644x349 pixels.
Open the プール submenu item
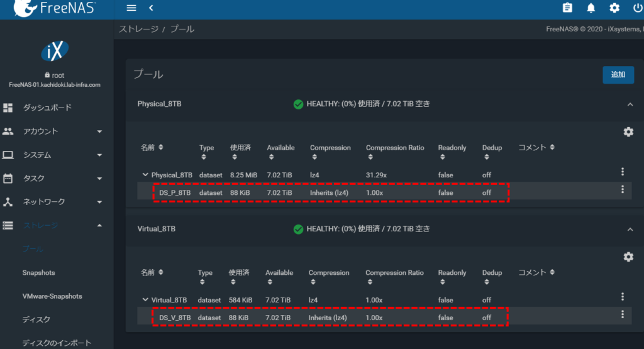point(33,249)
